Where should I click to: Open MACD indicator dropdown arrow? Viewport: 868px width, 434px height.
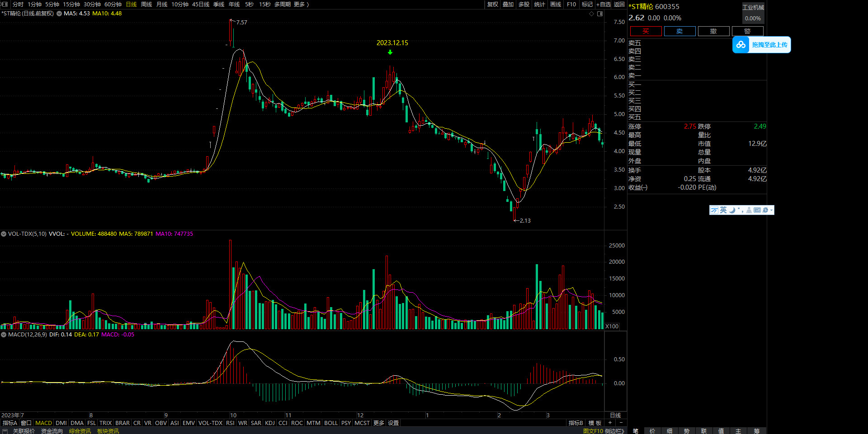(4, 335)
